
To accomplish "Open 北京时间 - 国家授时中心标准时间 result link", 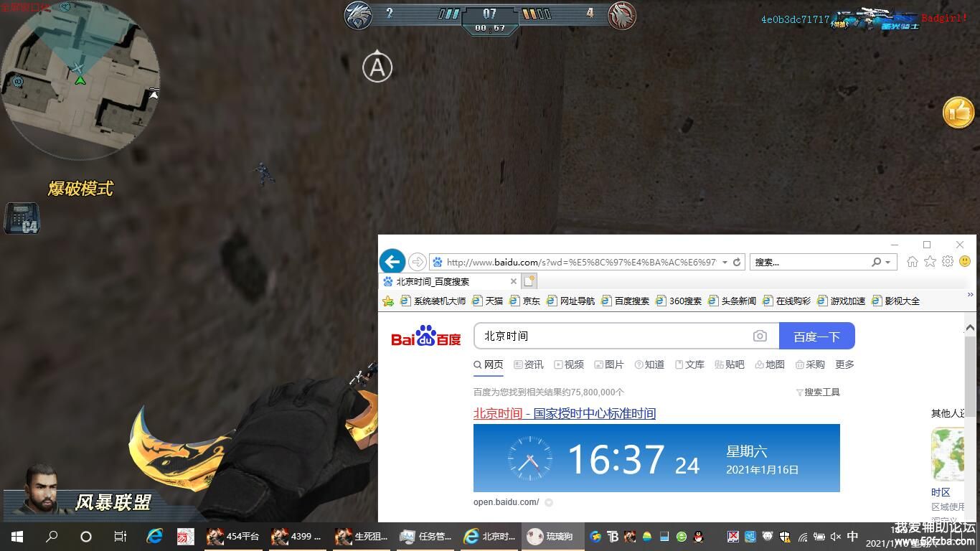I will tap(565, 413).
